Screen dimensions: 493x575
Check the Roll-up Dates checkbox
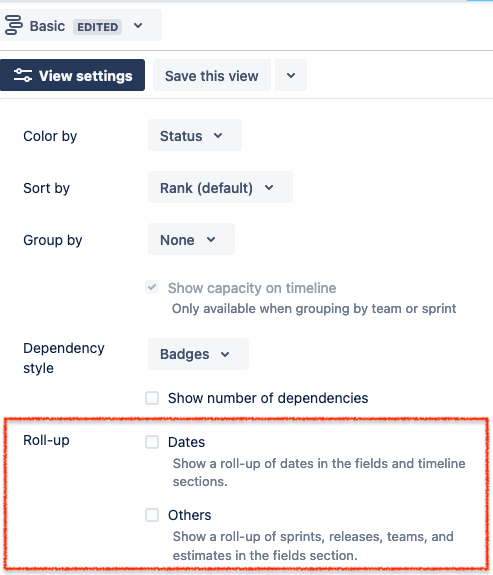point(152,442)
